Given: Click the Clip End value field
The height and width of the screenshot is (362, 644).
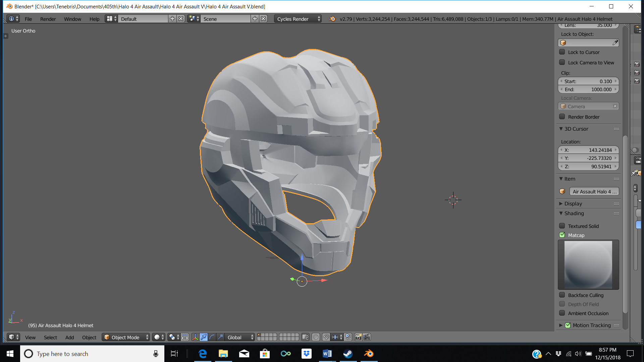Looking at the screenshot, I should coord(588,89).
